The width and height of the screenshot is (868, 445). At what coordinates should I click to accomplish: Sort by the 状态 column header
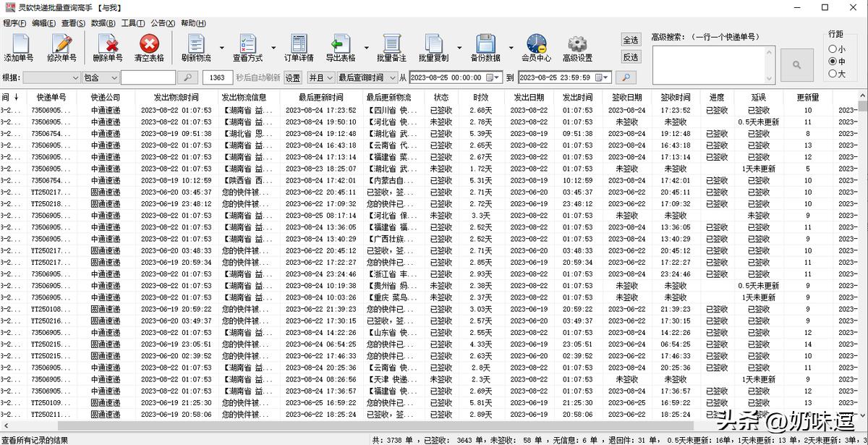point(441,97)
